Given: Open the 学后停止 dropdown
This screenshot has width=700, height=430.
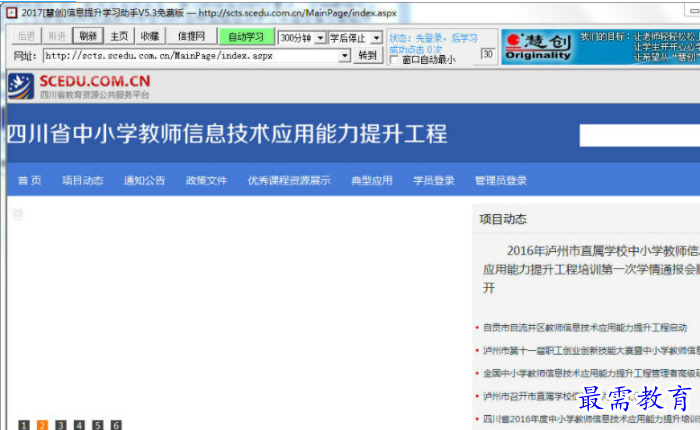Looking at the screenshot, I should [x=376, y=38].
